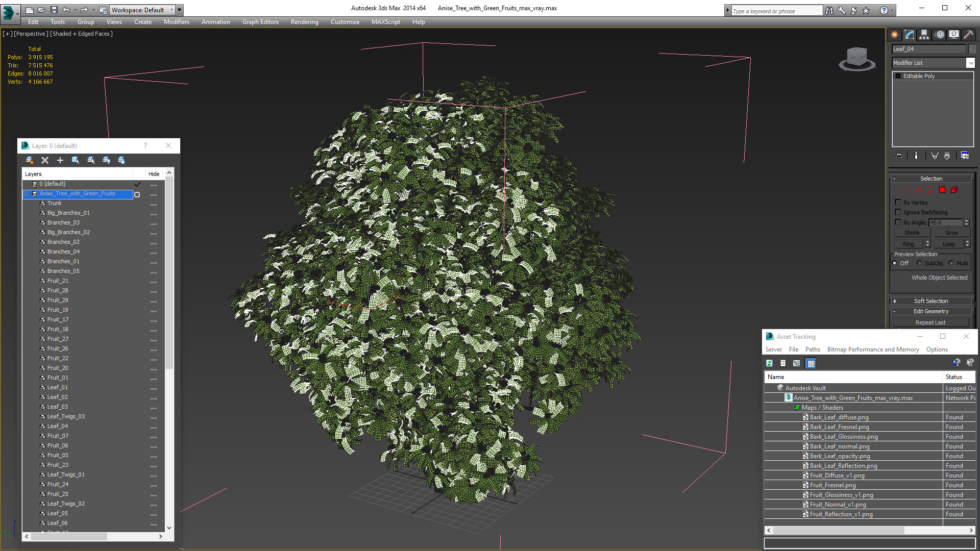
Task: Open the Modifier List dropdown
Action: click(970, 63)
